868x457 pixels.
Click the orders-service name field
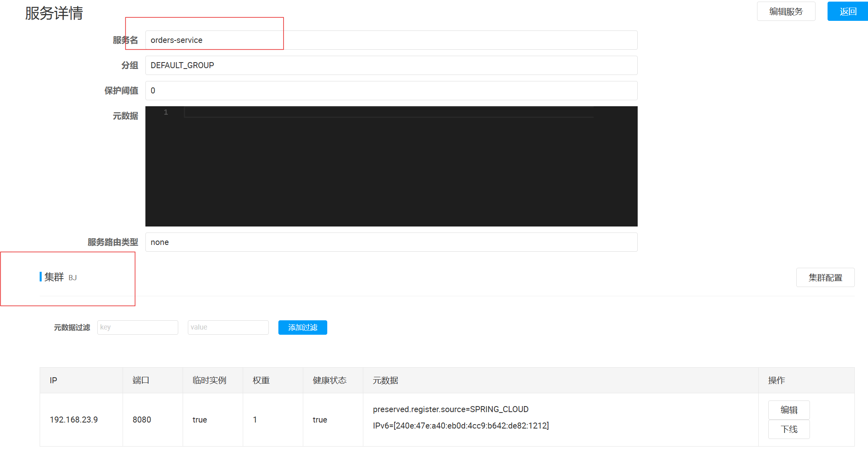[391, 40]
